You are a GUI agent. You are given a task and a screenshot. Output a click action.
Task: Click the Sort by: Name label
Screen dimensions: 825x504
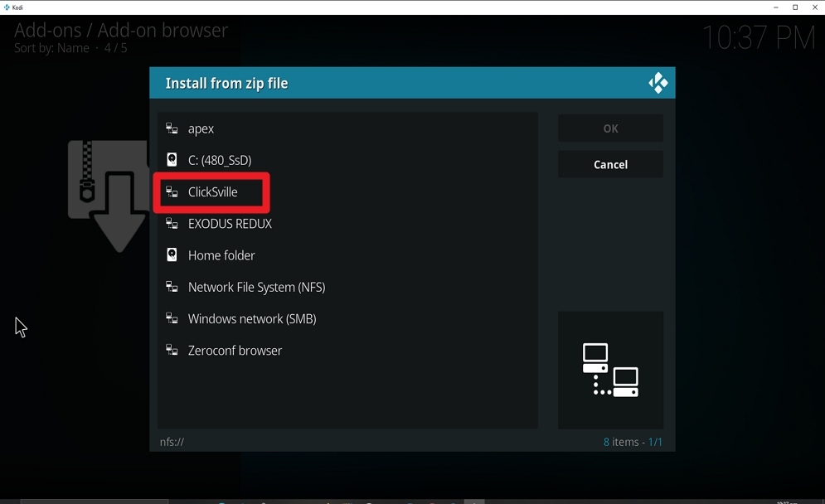[51, 48]
